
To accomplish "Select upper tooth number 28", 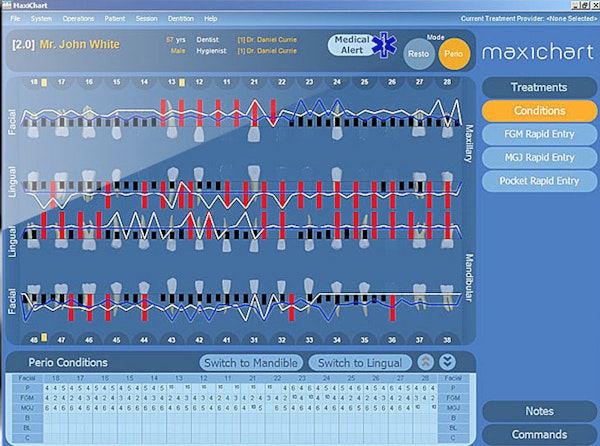I will pyautogui.click(x=447, y=82).
